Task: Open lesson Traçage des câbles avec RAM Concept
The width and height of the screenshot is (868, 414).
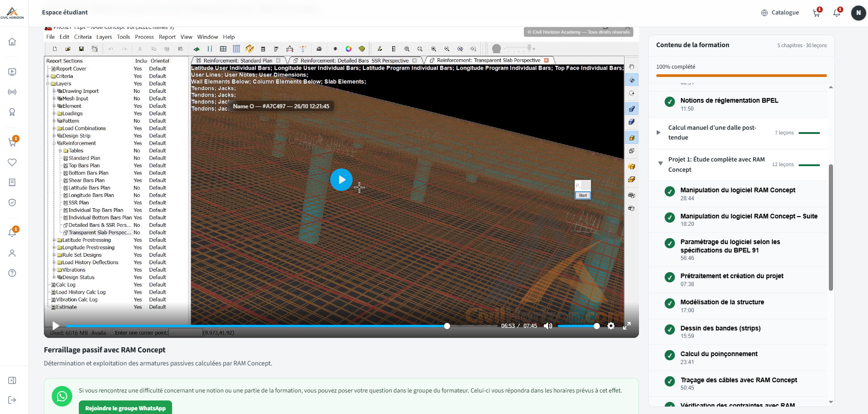Action: tap(738, 384)
